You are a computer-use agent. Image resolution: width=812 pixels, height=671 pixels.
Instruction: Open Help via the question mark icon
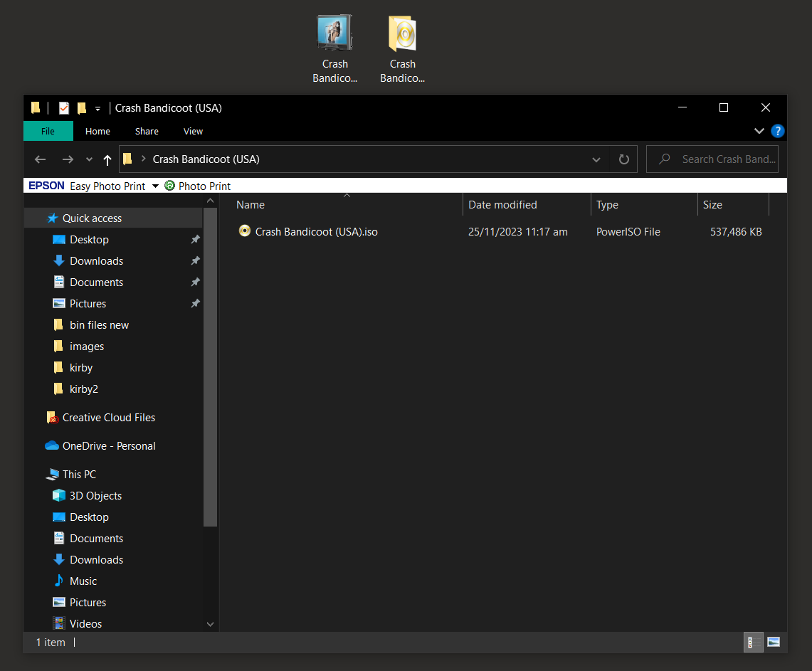[777, 131]
